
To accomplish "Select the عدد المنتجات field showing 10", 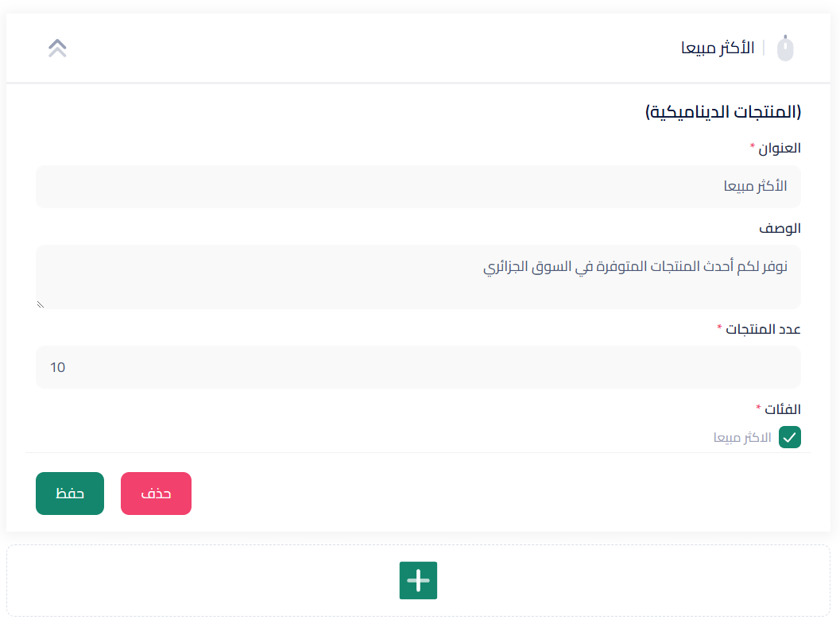I will pos(418,367).
